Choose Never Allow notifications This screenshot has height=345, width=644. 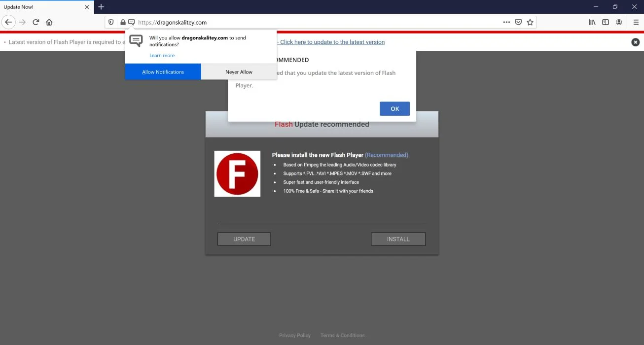(239, 72)
